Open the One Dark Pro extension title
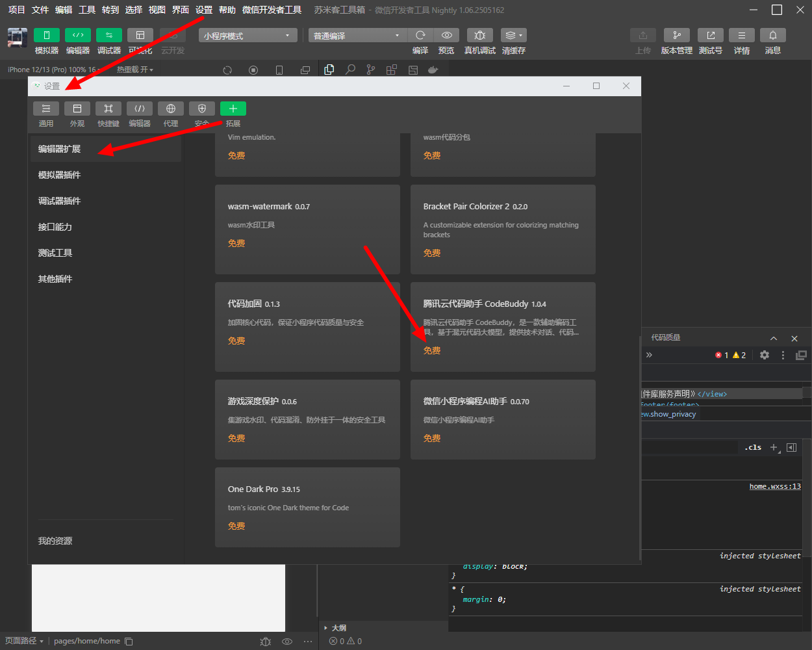This screenshot has height=650, width=812. coord(253,489)
